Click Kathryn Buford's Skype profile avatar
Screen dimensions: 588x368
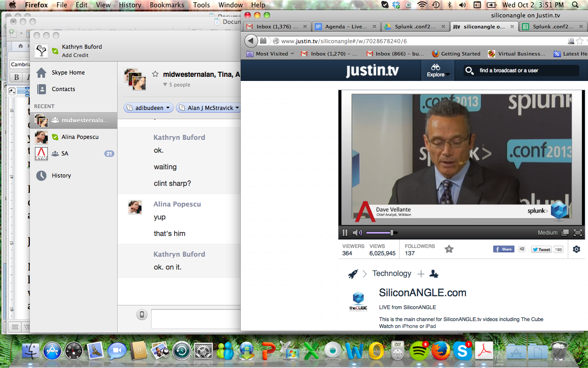(x=41, y=51)
